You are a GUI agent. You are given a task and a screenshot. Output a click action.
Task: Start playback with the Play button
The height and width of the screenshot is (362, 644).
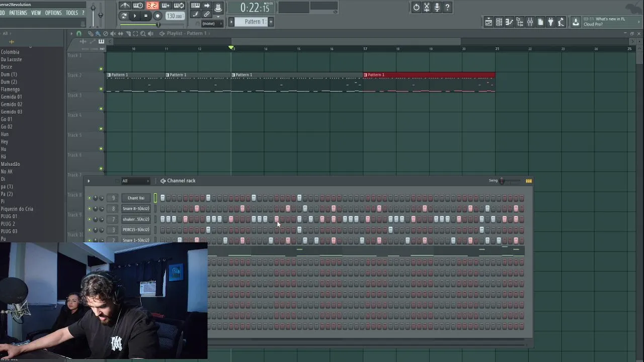click(x=134, y=16)
